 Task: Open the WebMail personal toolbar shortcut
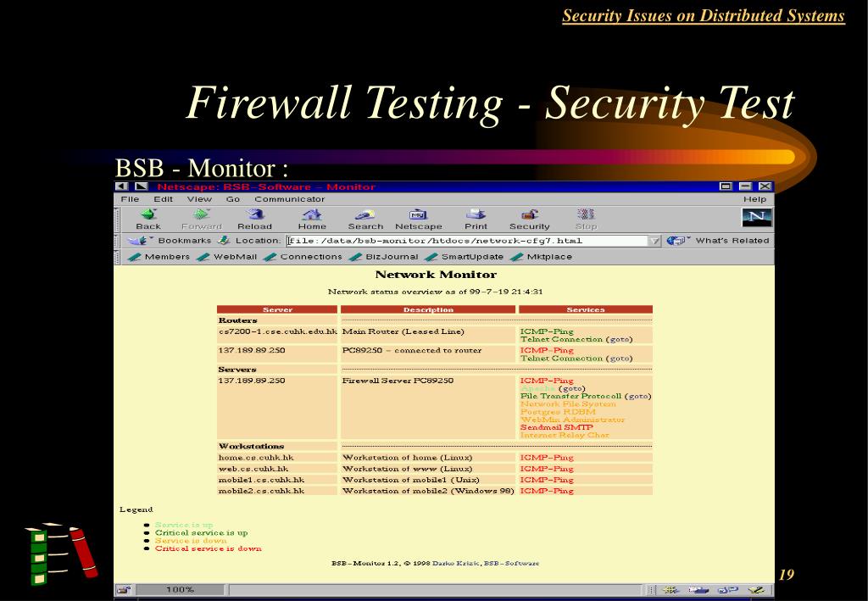coord(227,257)
